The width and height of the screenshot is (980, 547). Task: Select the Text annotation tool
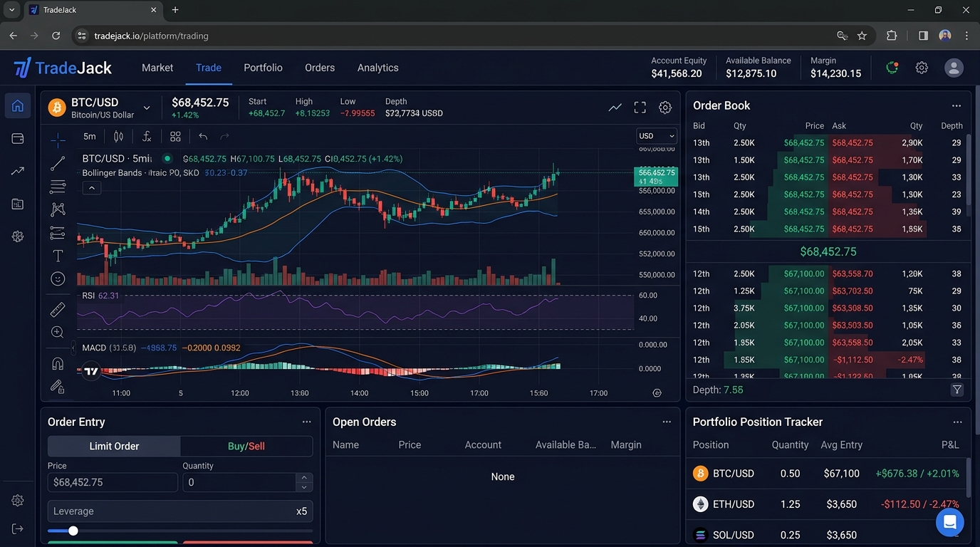(x=58, y=256)
